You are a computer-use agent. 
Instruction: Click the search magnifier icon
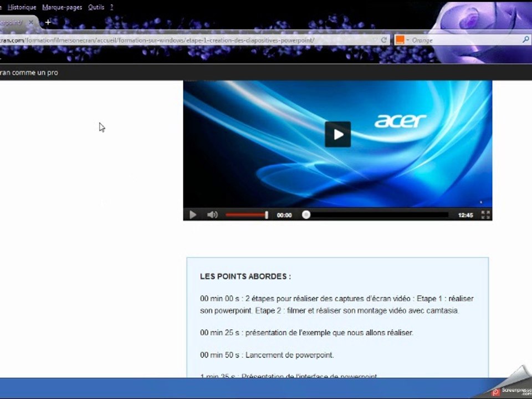525,40
